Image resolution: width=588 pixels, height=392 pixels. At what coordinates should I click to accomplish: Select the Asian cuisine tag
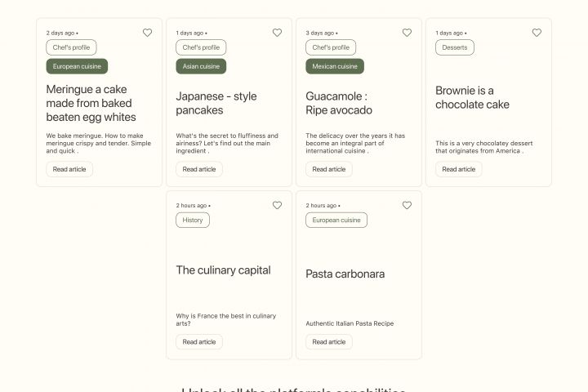(x=201, y=66)
